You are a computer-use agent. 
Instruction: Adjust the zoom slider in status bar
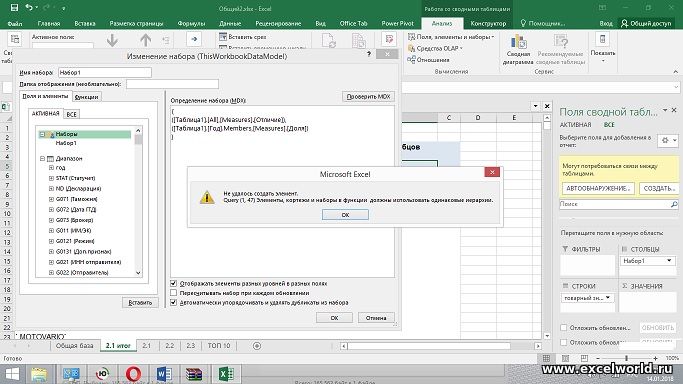[626, 358]
